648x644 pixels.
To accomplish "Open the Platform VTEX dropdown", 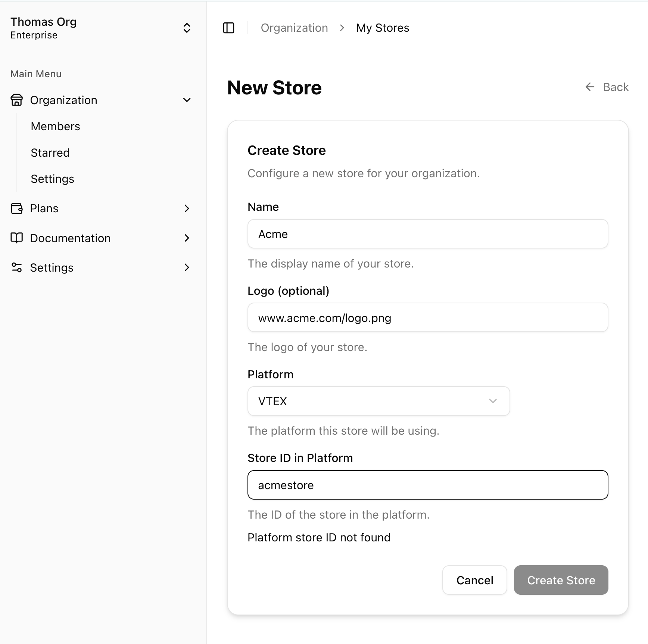I will click(378, 401).
